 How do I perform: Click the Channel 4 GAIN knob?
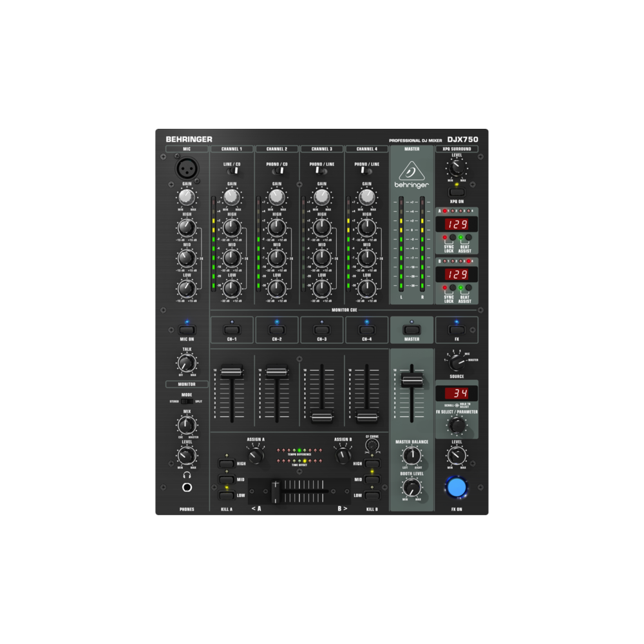367,197
